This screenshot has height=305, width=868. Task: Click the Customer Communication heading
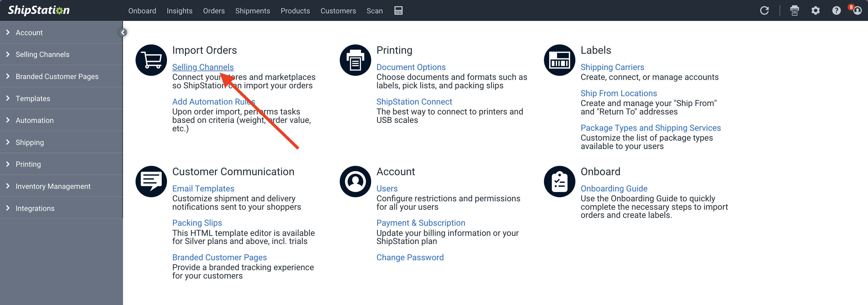tap(233, 172)
